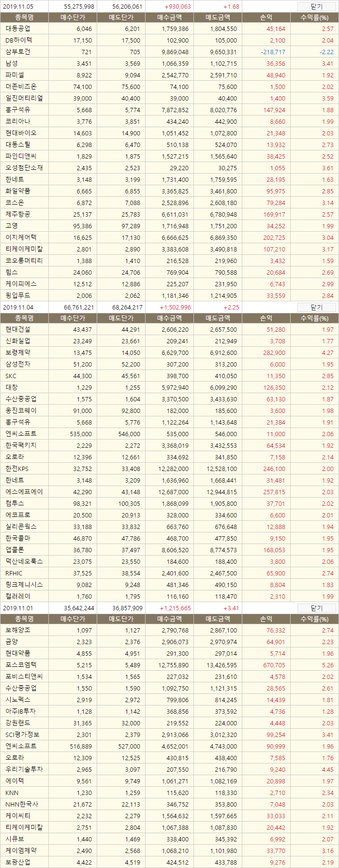Select the 더존비즈온 stock name

[21, 87]
